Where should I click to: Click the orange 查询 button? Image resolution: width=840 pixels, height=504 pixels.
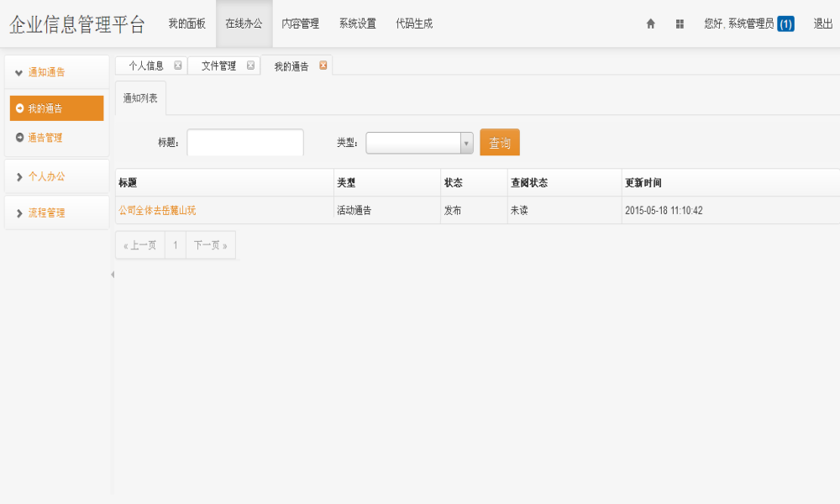coord(500,143)
